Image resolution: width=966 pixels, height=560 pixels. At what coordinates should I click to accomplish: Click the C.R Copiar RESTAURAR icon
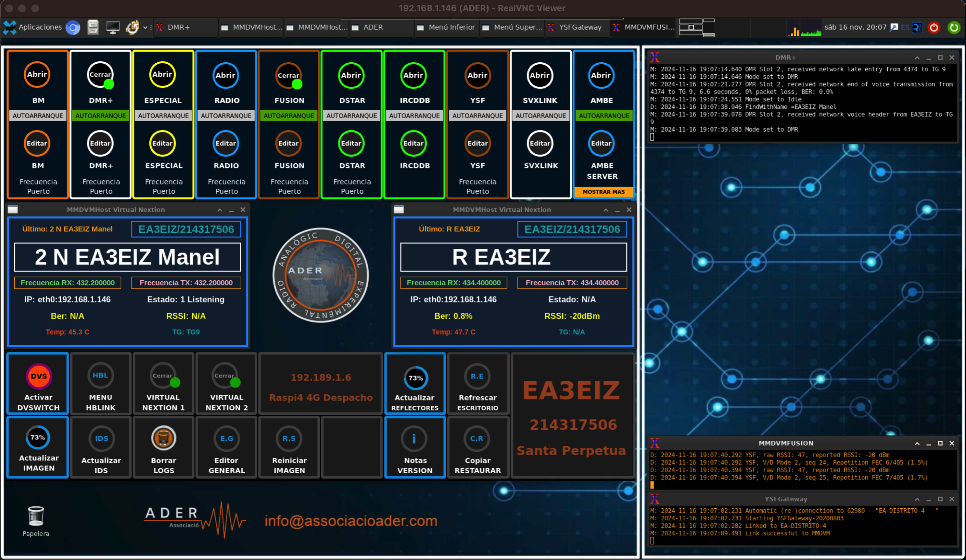(477, 439)
